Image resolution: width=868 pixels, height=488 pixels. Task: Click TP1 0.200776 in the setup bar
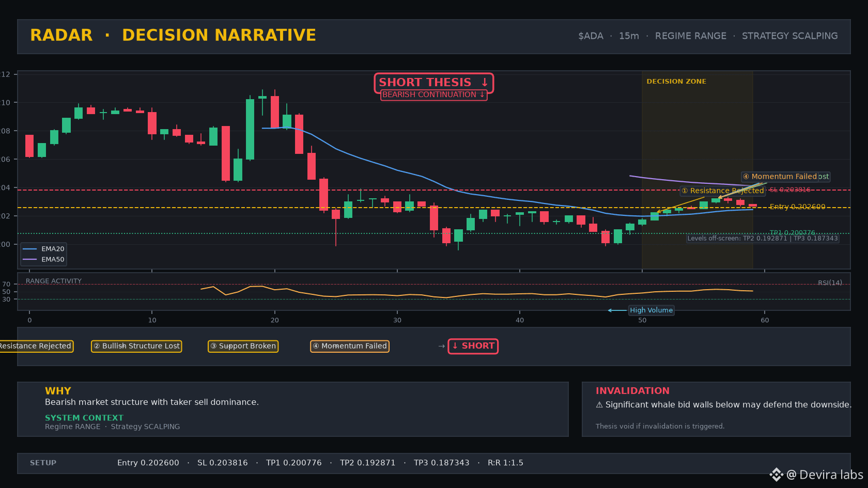[x=294, y=463]
